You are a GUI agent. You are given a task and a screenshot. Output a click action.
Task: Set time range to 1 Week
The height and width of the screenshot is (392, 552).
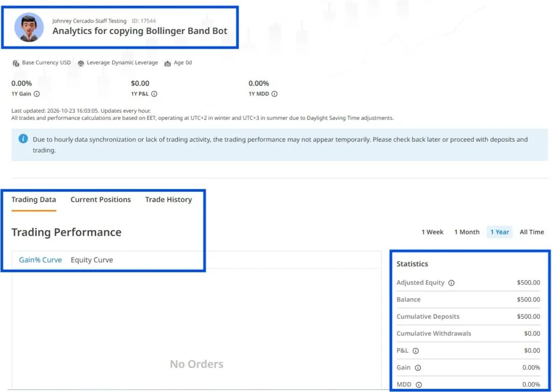[x=433, y=232]
